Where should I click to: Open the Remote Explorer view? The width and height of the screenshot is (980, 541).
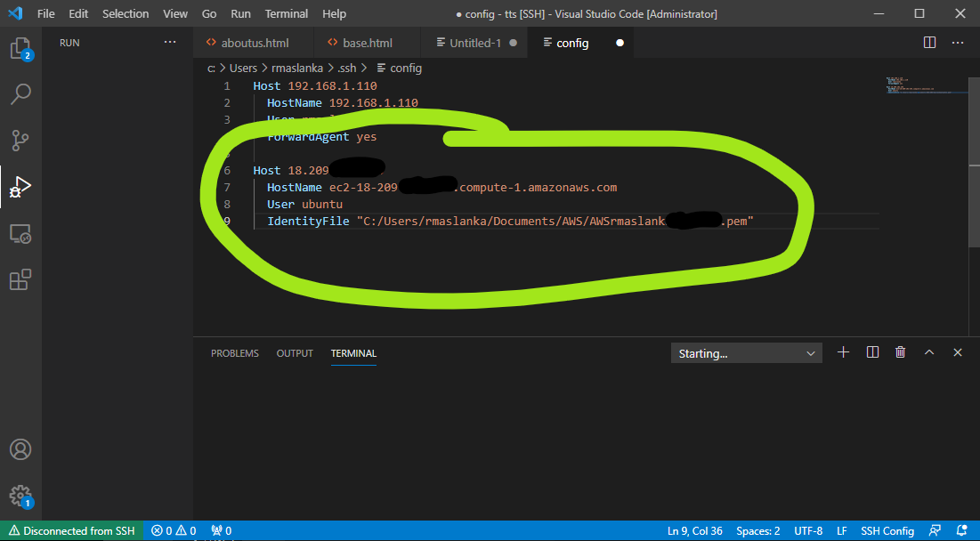point(20,233)
